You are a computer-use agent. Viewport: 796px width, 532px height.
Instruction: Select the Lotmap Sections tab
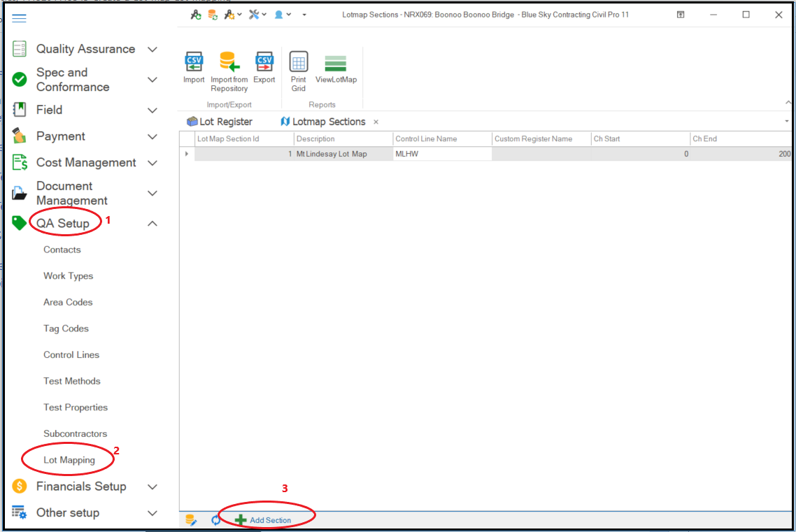tap(323, 122)
